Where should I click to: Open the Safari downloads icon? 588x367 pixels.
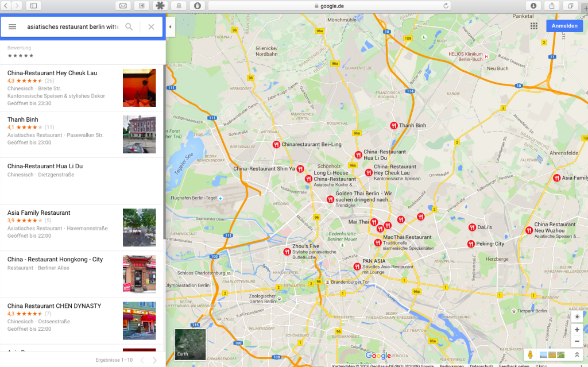point(533,6)
